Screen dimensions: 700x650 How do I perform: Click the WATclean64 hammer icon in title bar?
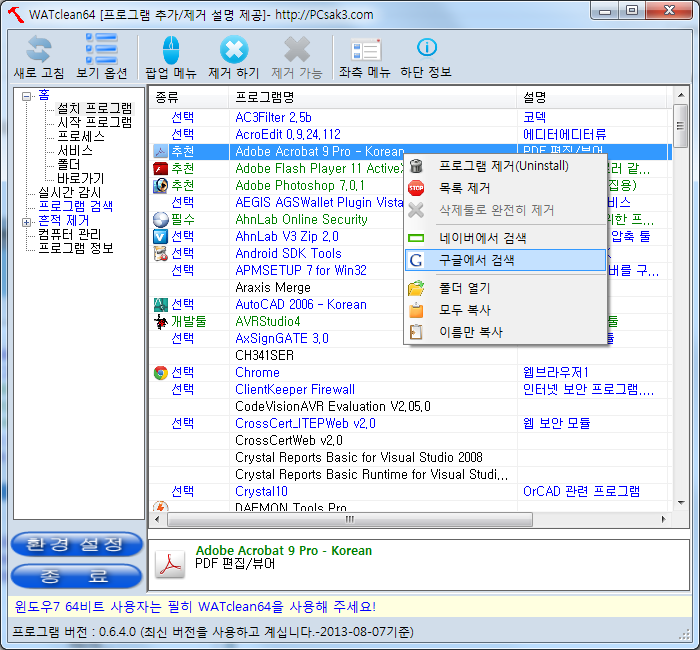(16, 14)
